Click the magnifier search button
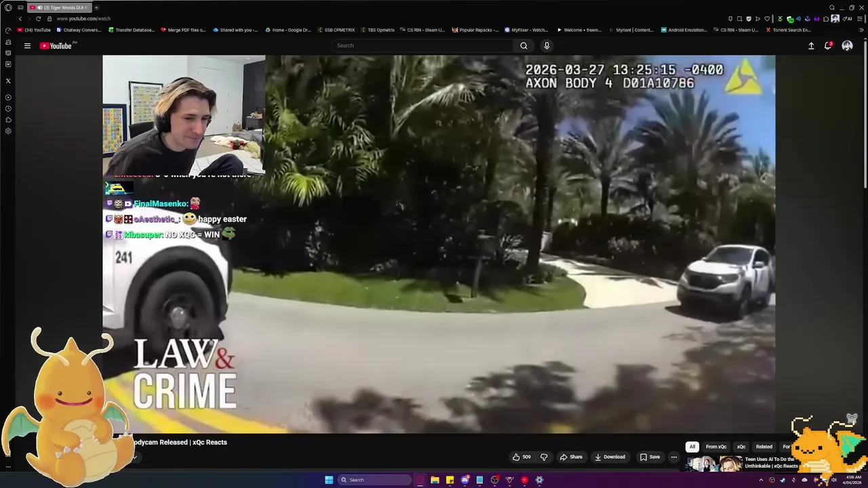 click(524, 45)
